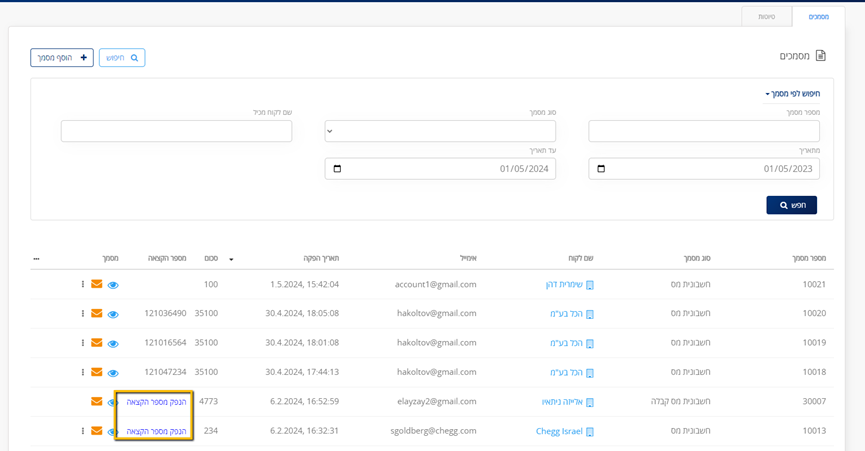Click three-dots column options in table header
Viewport: 865px width, 451px height.
pos(36,259)
